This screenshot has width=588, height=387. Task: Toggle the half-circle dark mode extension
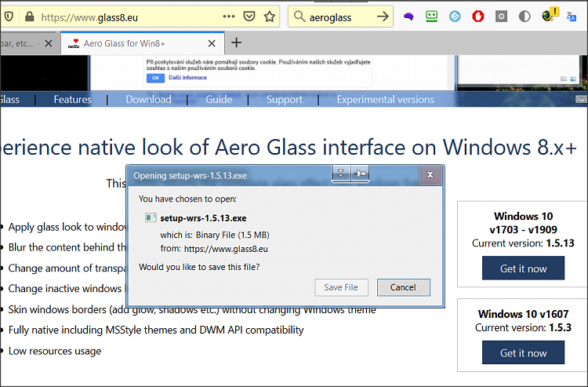524,16
